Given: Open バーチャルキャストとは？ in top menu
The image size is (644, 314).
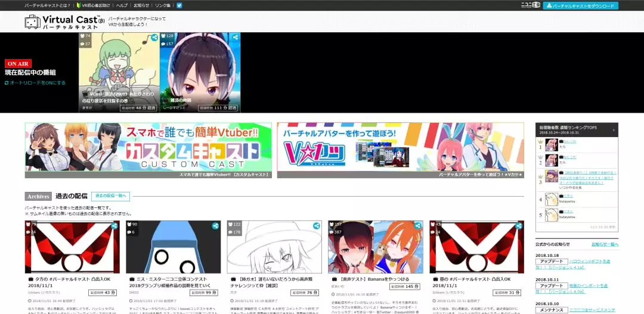Looking at the screenshot, I should [x=47, y=5].
